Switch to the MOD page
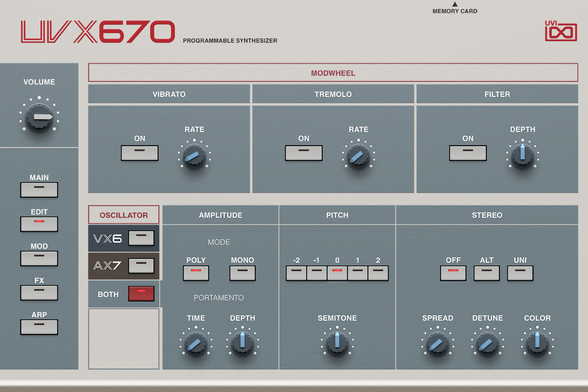Image resolution: width=588 pixels, height=392 pixels. [x=39, y=258]
